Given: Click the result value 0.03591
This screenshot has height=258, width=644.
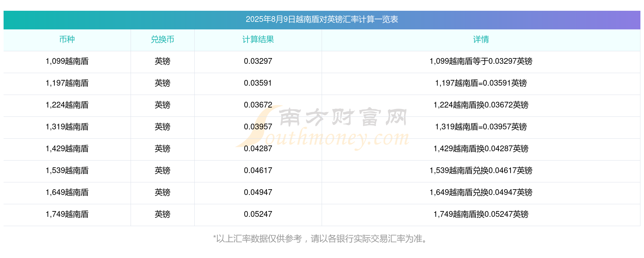Looking at the screenshot, I should [258, 83].
